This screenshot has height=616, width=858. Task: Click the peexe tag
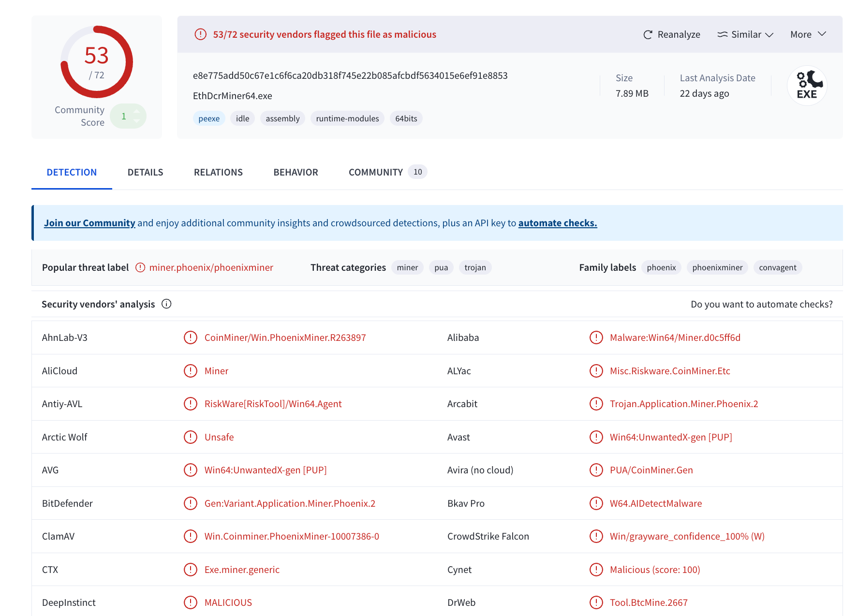point(209,118)
